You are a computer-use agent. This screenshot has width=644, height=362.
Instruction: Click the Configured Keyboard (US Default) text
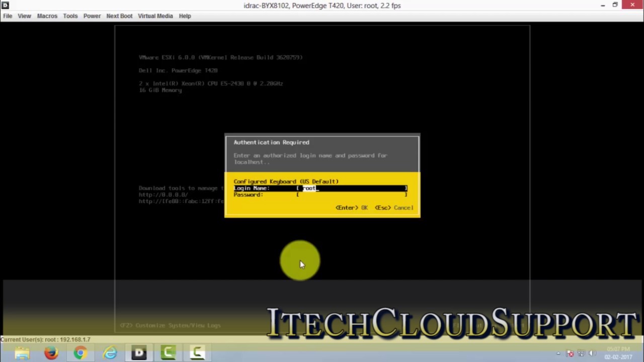[286, 182]
